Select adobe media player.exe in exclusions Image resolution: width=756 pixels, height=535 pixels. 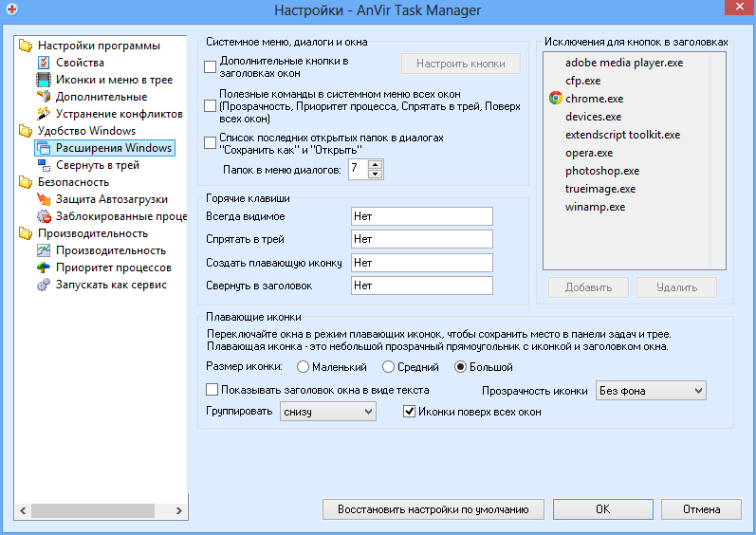pos(624,63)
